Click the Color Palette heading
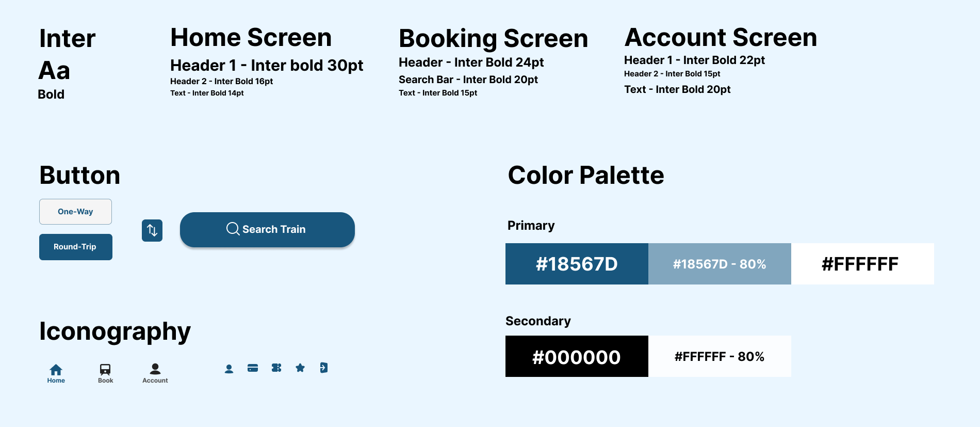The image size is (980, 427). [586, 175]
